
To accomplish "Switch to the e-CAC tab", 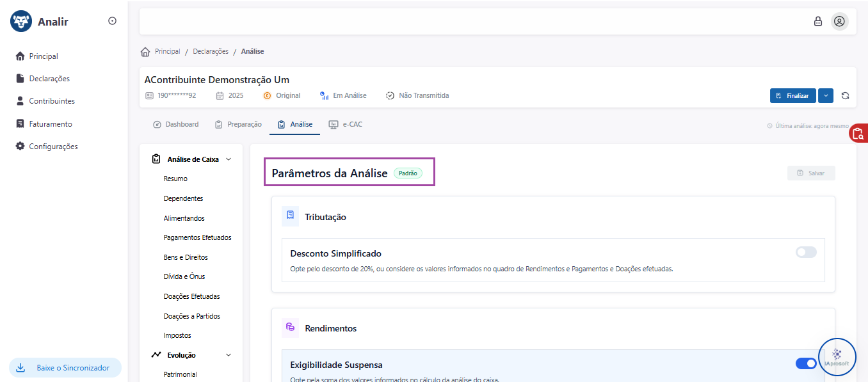I will 345,124.
